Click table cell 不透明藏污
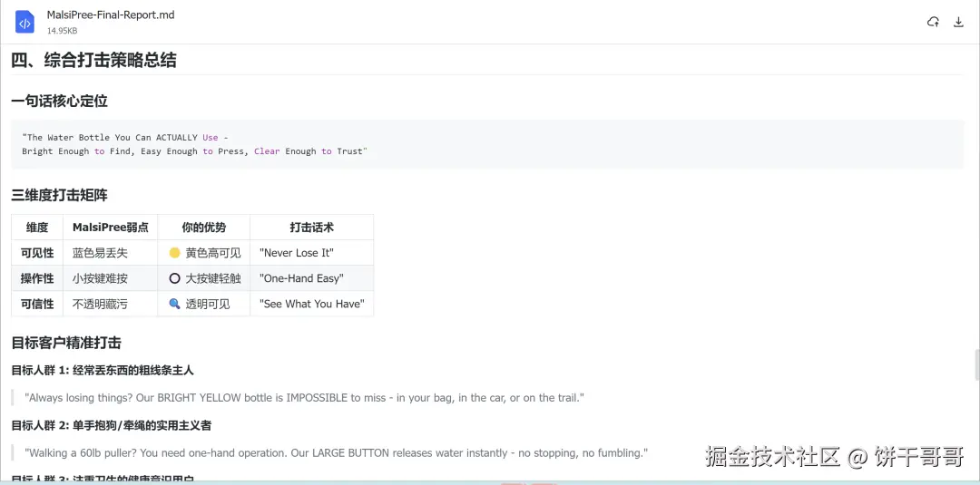Screen dimensions: 980x485 [x=111, y=304]
